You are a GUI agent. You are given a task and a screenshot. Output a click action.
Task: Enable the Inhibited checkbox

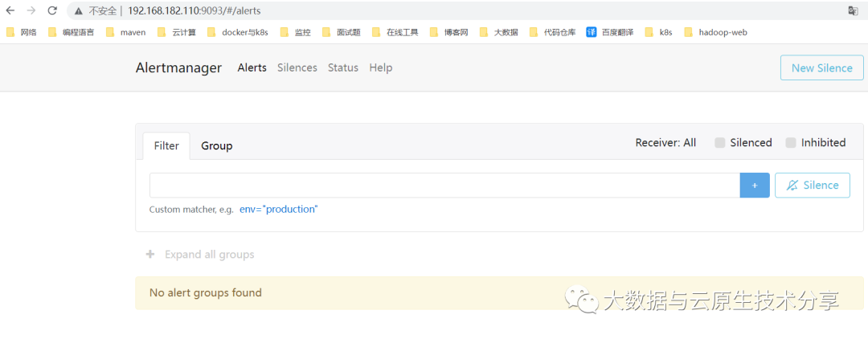coord(791,143)
